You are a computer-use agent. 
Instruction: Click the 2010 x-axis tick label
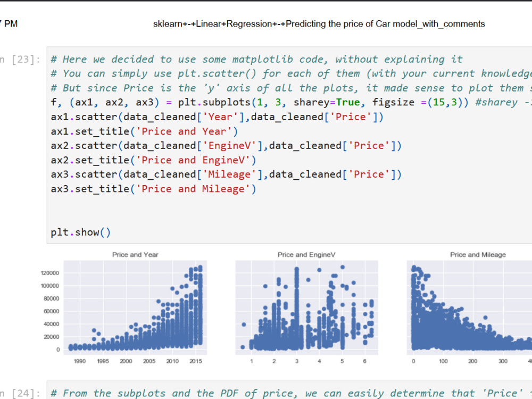coord(172,361)
